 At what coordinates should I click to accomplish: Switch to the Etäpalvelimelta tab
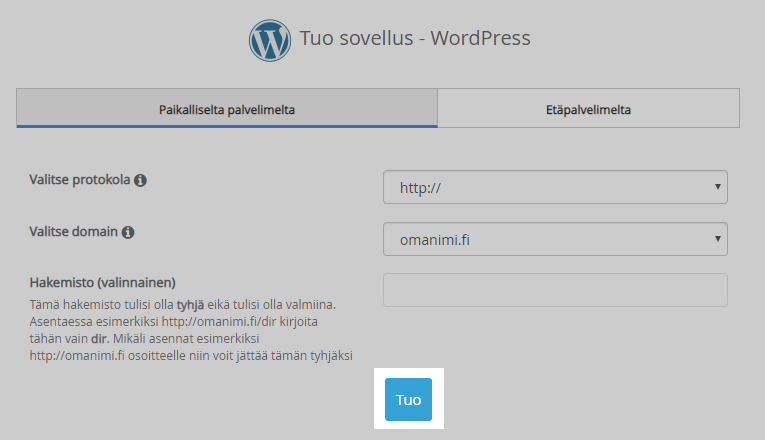588,108
